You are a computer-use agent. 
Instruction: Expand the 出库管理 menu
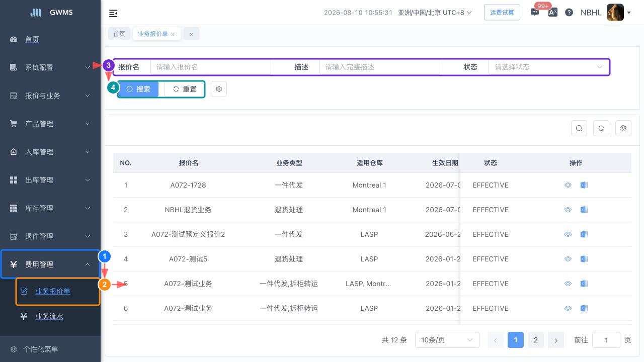[50, 180]
